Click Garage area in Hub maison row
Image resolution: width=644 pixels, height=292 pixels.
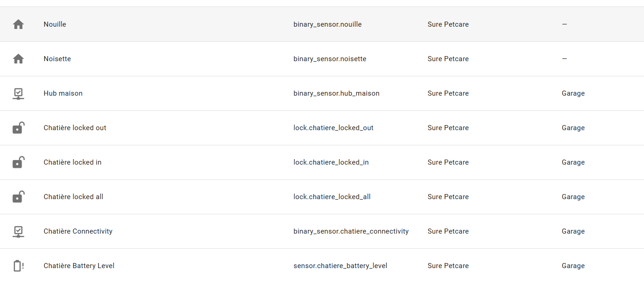click(x=573, y=93)
